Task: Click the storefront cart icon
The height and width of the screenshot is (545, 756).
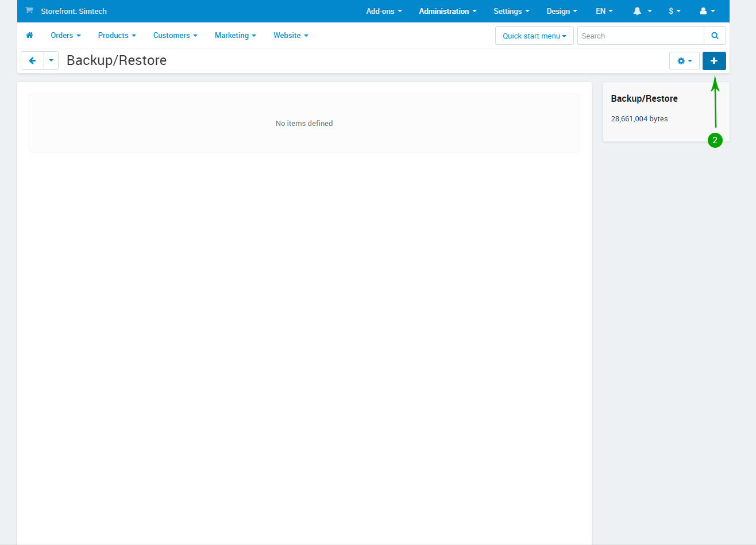Action: point(29,11)
